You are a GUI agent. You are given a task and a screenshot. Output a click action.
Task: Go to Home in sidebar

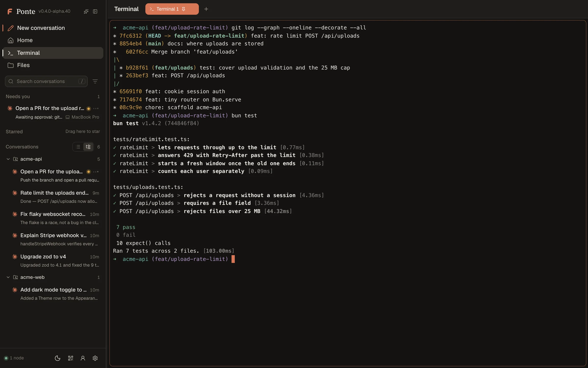pyautogui.click(x=53, y=40)
